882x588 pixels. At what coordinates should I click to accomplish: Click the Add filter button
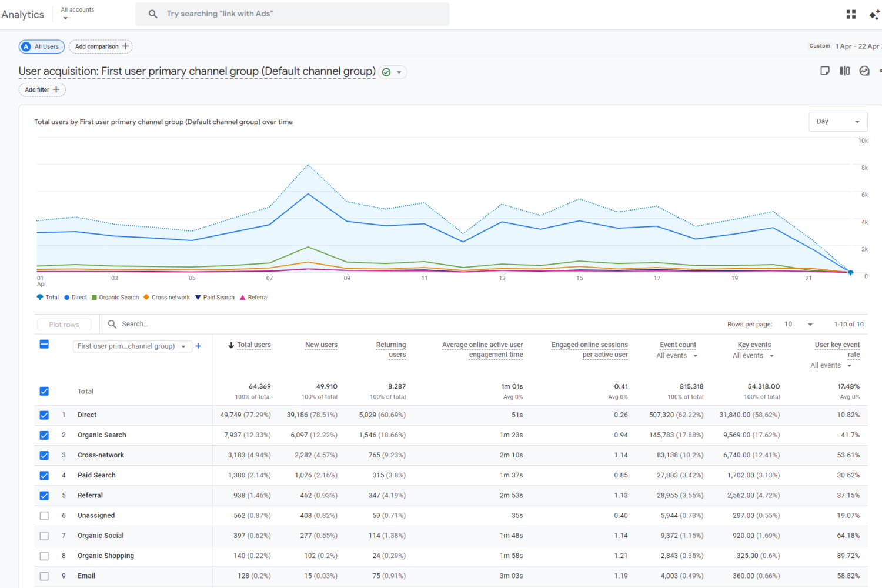coord(42,89)
